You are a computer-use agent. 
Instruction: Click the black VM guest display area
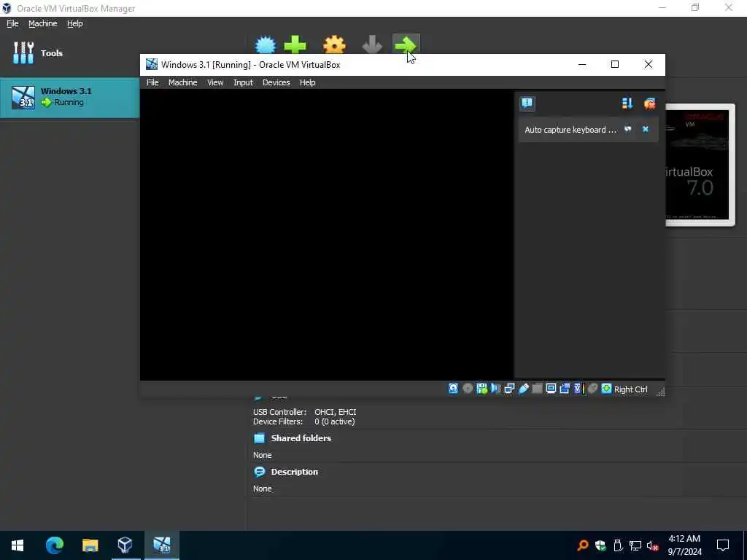coord(327,235)
